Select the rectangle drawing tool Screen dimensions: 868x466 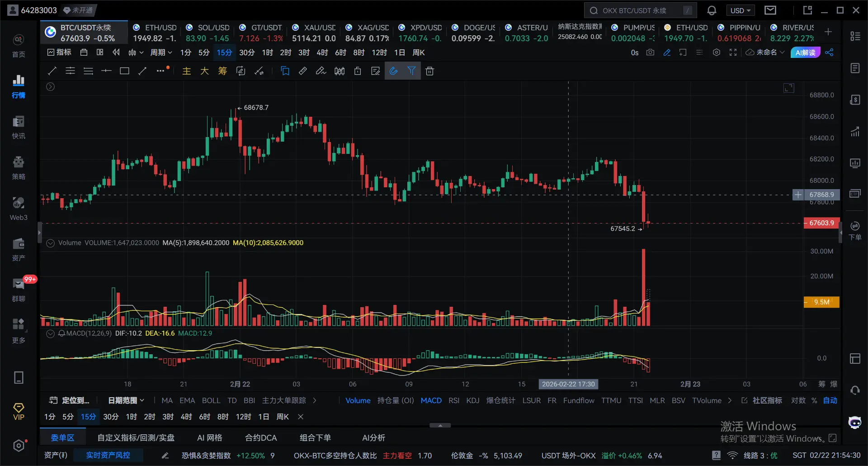pos(124,71)
